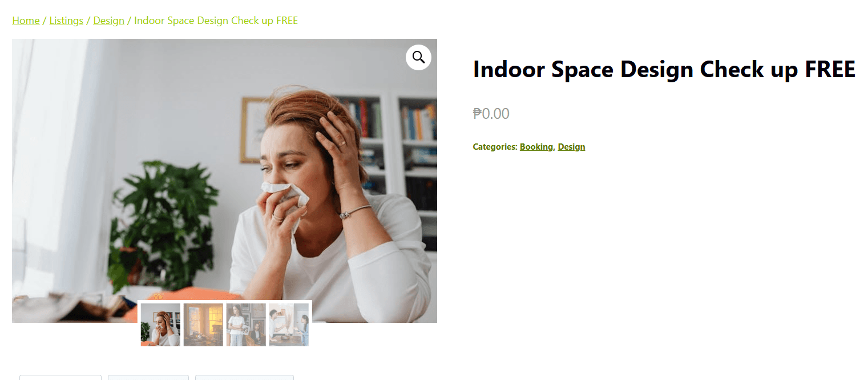Click the Indoor Space Design Check up title
Image resolution: width=868 pixels, height=380 pixels.
[x=664, y=70]
